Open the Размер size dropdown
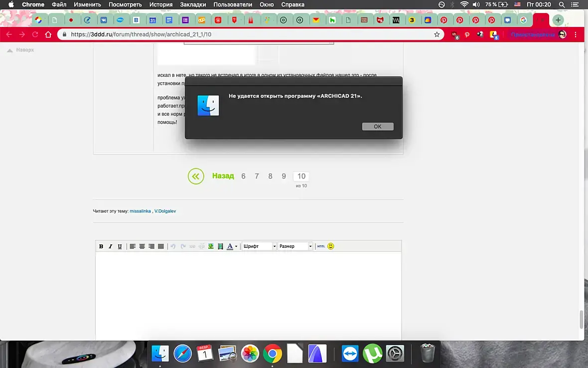This screenshot has height=368, width=588. pos(295,246)
